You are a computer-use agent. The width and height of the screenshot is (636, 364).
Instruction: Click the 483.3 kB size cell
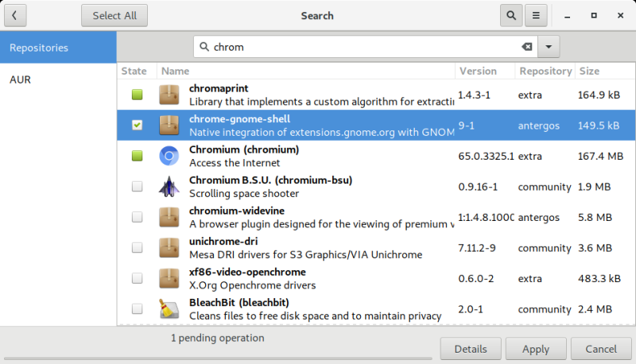pos(599,278)
